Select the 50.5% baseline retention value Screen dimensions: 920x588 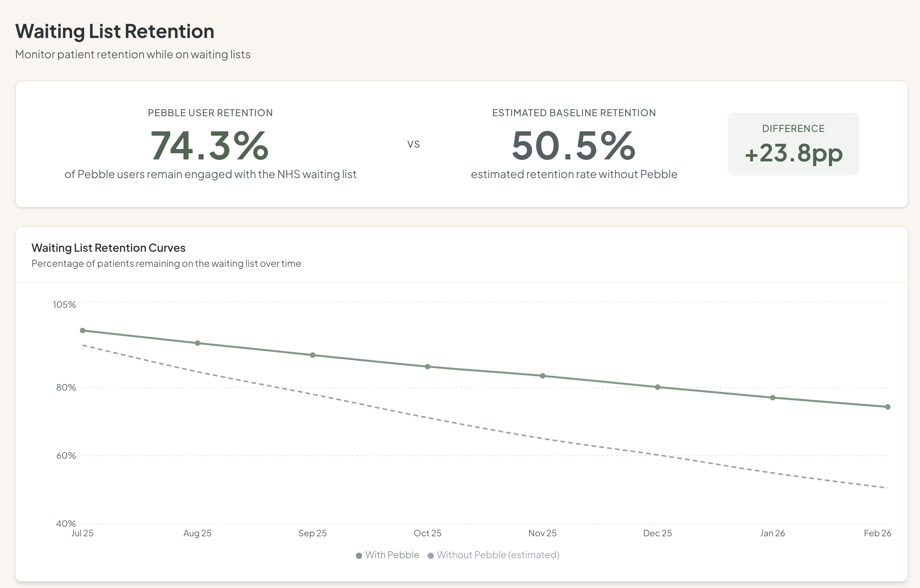pyautogui.click(x=573, y=146)
